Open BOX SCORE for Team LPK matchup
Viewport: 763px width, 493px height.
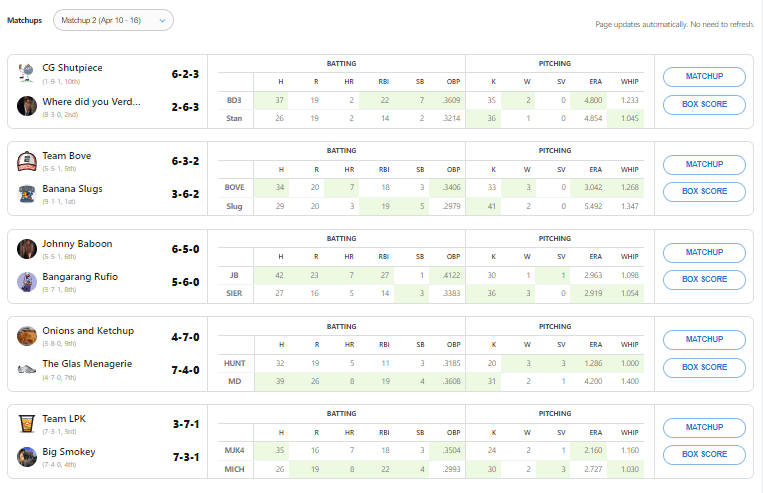(x=704, y=454)
